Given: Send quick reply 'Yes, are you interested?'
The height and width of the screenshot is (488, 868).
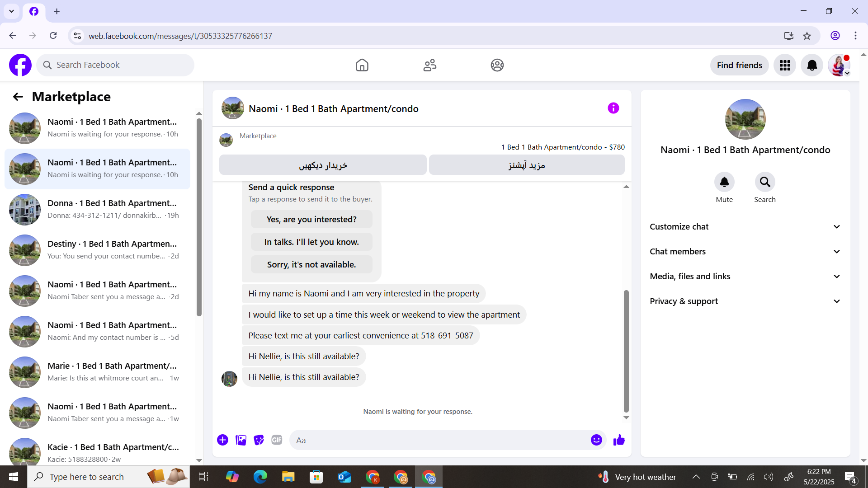Looking at the screenshot, I should coord(311,220).
